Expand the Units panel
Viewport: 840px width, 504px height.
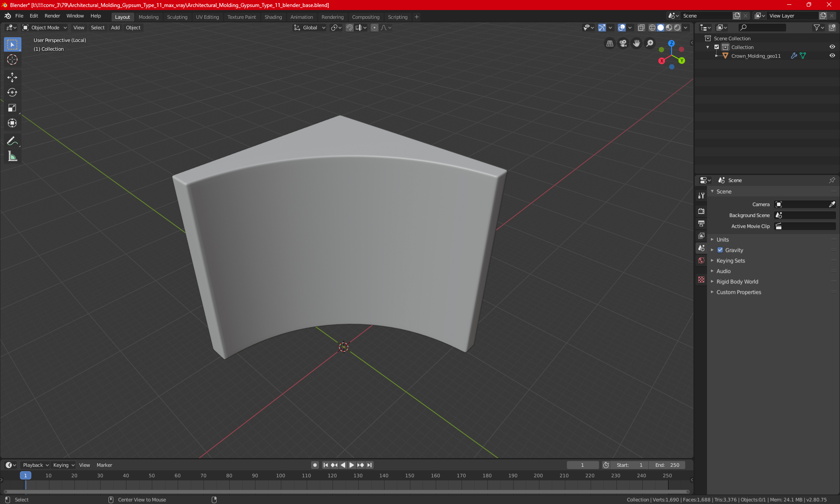pyautogui.click(x=722, y=239)
